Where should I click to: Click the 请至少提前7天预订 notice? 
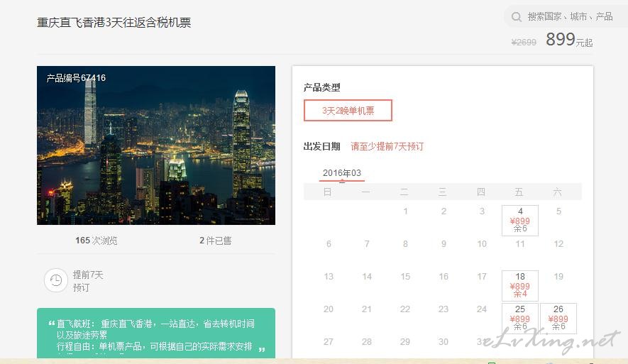(x=387, y=146)
